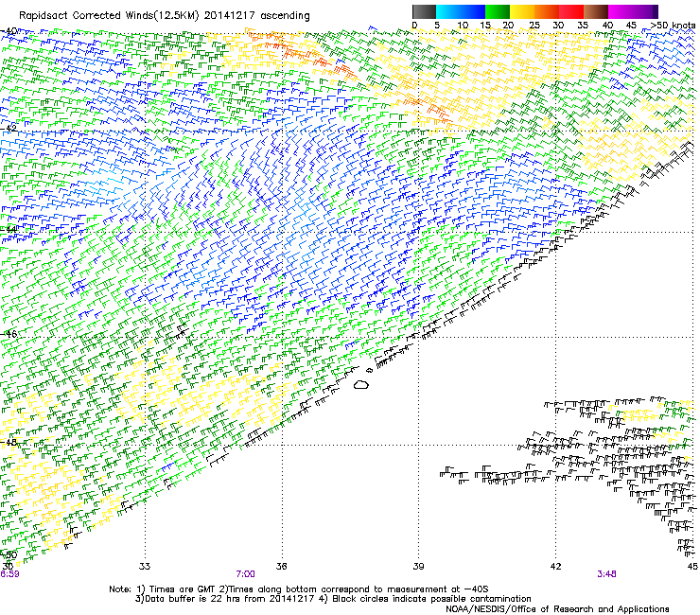Screen dimensions: 700x615
Task: Click the magenta 40-45 knots legend swatch
Action: pyautogui.click(x=621, y=11)
